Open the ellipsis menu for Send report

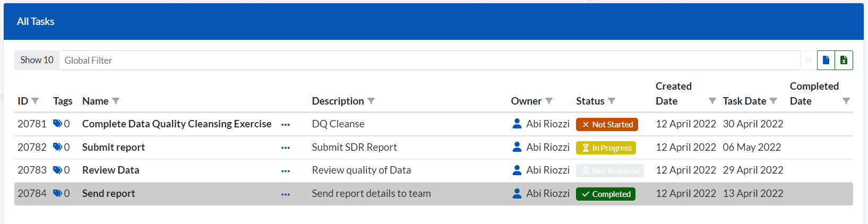click(x=286, y=194)
